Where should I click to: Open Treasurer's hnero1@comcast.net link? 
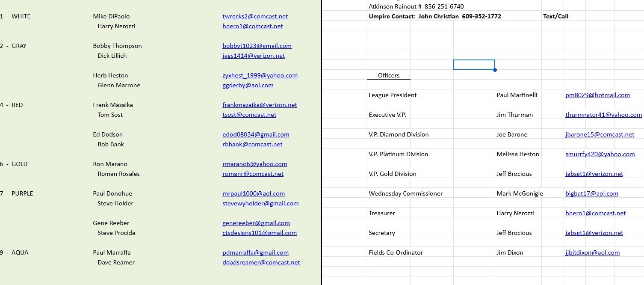(x=595, y=213)
